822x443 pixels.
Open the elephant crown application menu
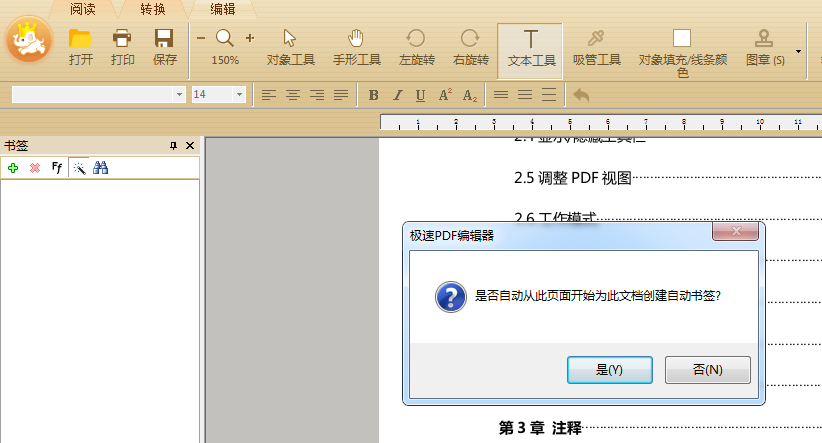[x=29, y=40]
